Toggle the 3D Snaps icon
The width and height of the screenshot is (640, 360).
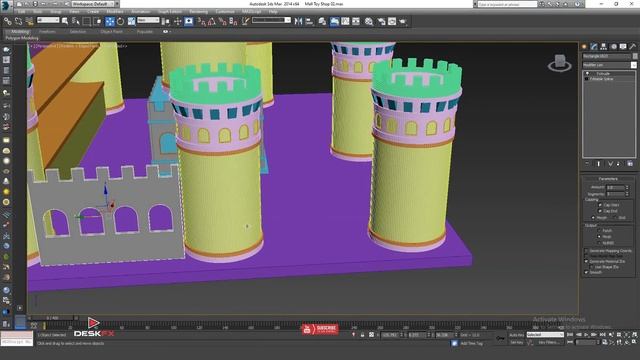(x=202, y=21)
